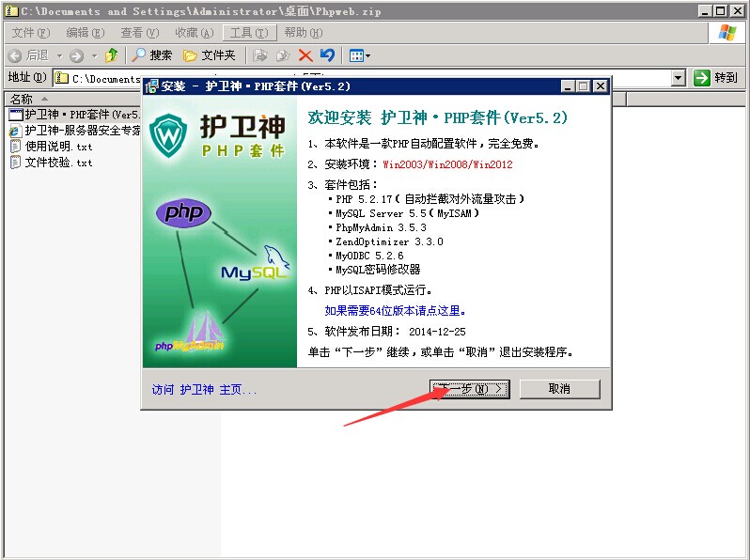
Task: Click the green 转到 Go button
Action: (715, 77)
